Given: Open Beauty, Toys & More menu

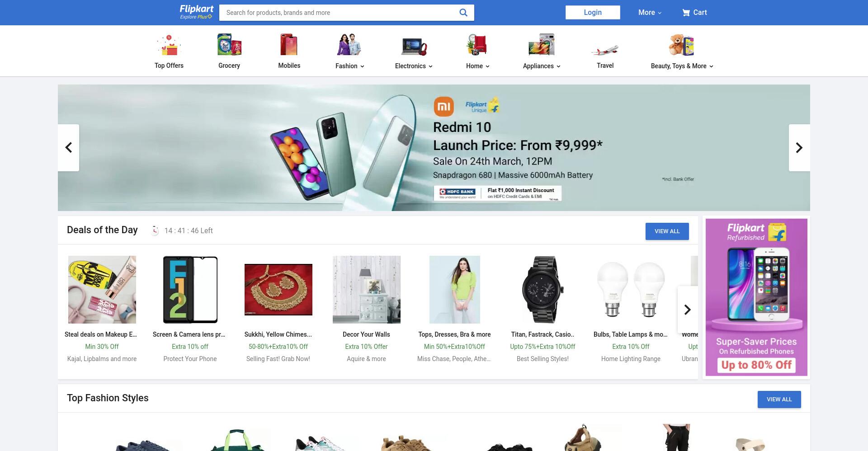Looking at the screenshot, I should pyautogui.click(x=682, y=66).
